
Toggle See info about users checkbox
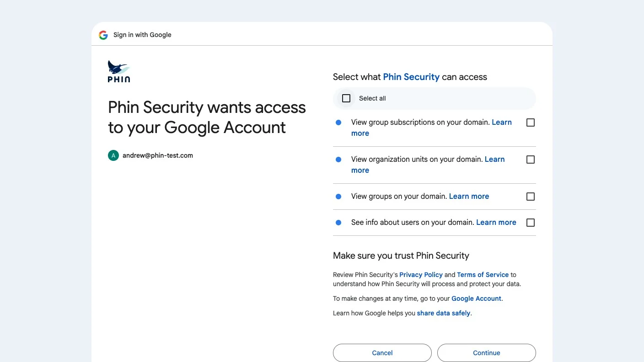coord(531,223)
